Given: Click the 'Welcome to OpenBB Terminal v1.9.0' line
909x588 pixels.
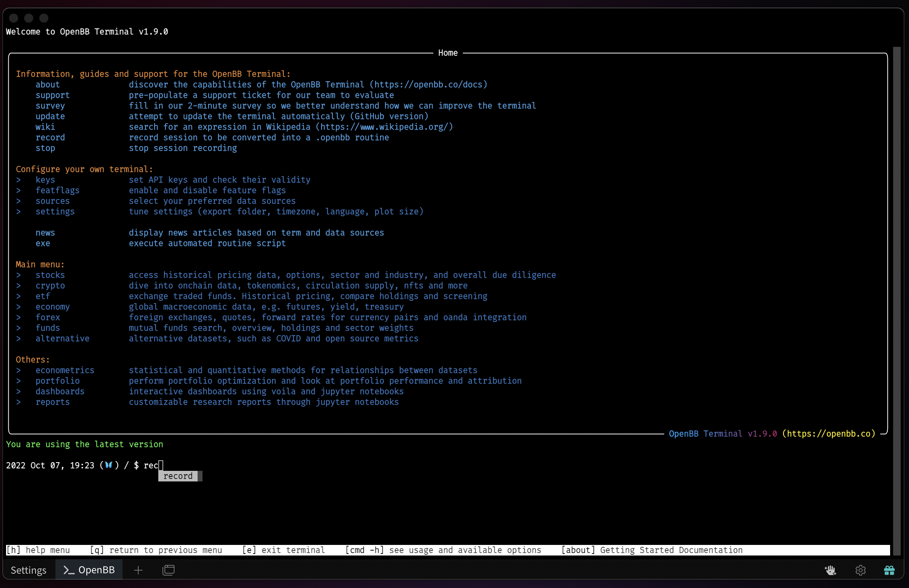Looking at the screenshot, I should click(87, 32).
